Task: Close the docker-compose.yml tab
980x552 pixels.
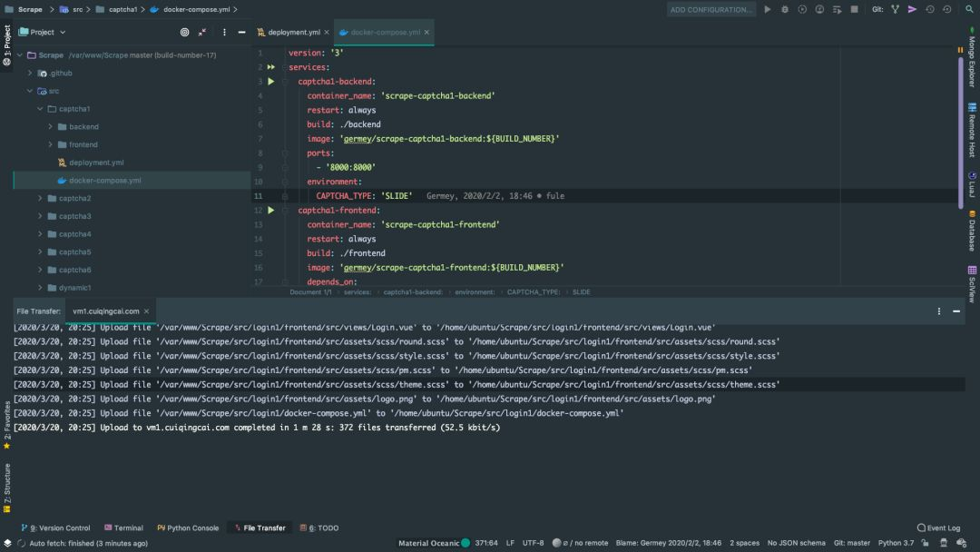Action: pyautogui.click(x=426, y=32)
